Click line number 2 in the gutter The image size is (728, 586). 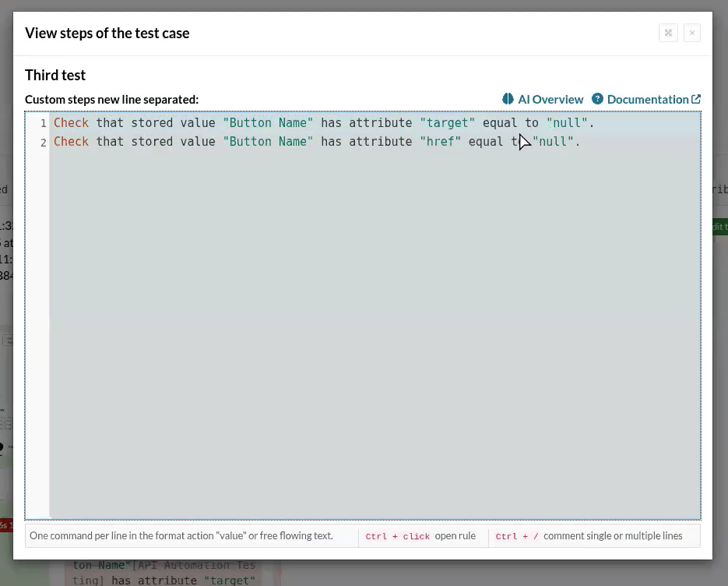tap(44, 142)
